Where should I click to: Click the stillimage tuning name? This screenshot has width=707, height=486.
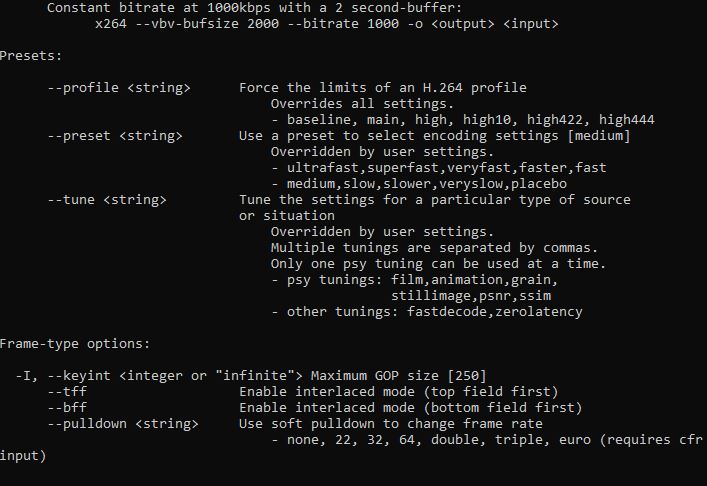pyautogui.click(x=431, y=296)
